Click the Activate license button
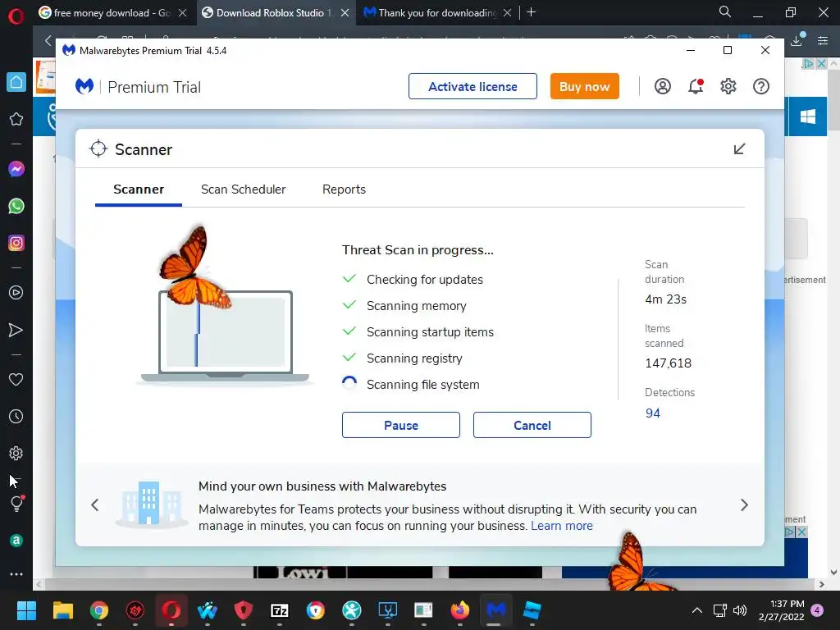This screenshot has height=630, width=840. coord(472,86)
